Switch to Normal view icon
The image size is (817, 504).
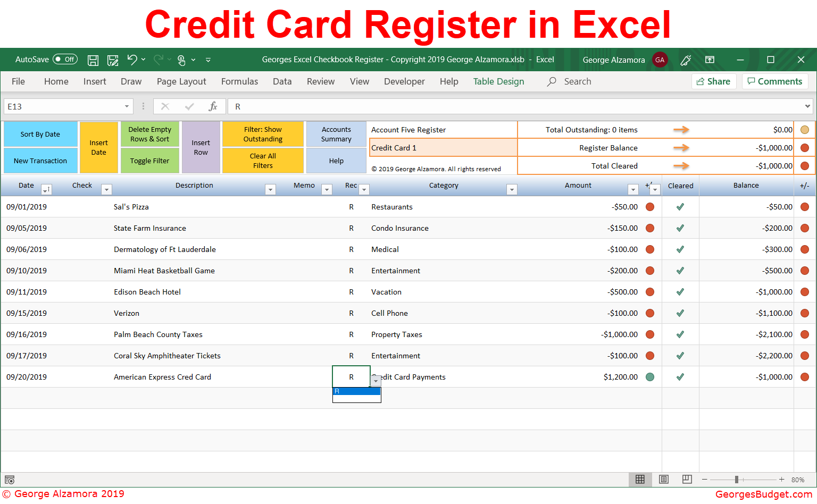coord(640,480)
